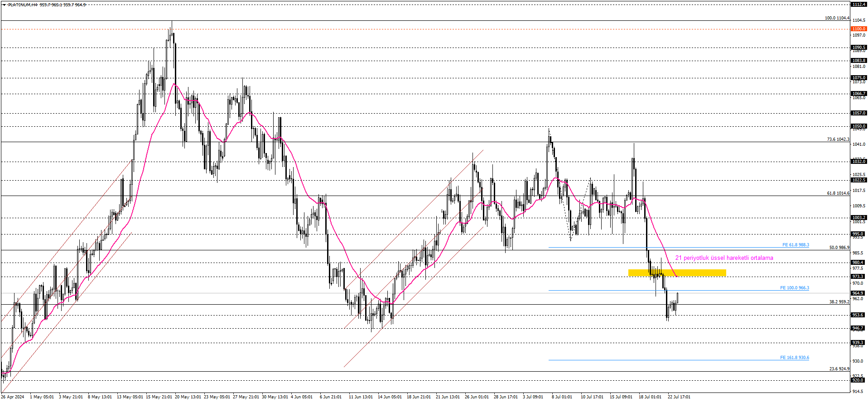Click the Fibonacci 100.0 1104.4 level label
868x402 pixels.
[x=837, y=18]
